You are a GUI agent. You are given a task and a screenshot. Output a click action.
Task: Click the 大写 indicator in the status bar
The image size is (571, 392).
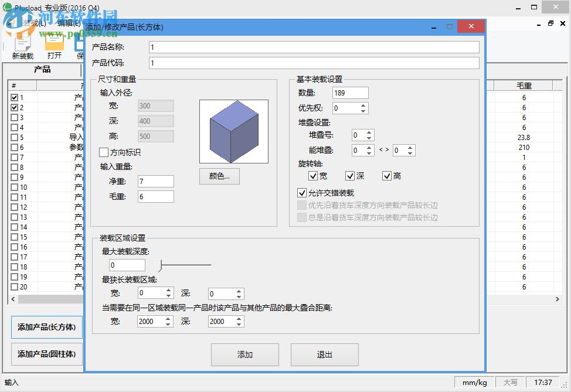coord(511,382)
